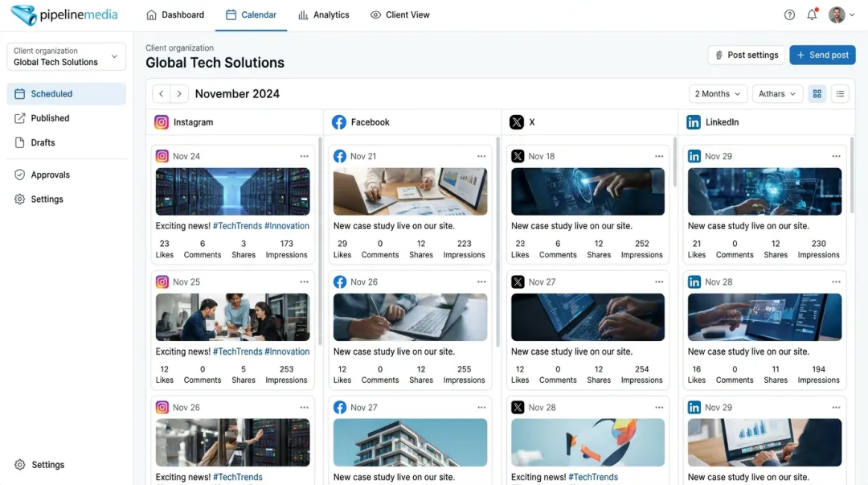Click the '194 Impressions' value on LinkedIn Nov 28
Image resolution: width=868 pixels, height=485 pixels.
[x=818, y=374]
